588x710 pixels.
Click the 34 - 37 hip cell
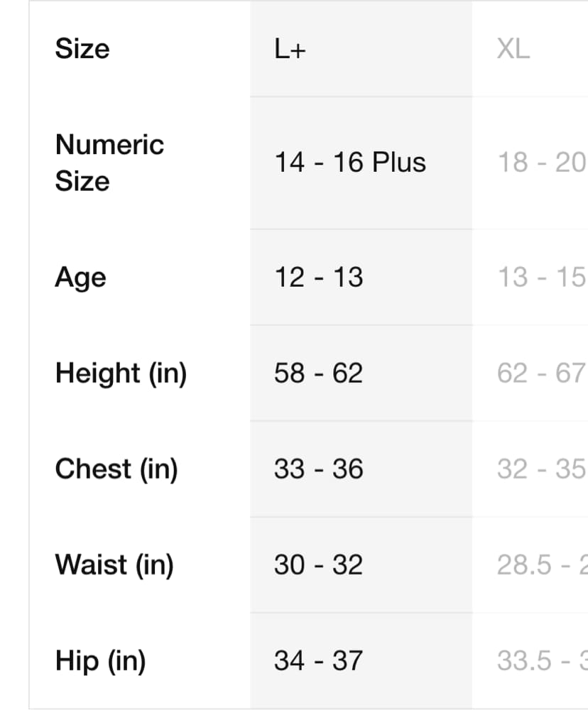pyautogui.click(x=318, y=661)
